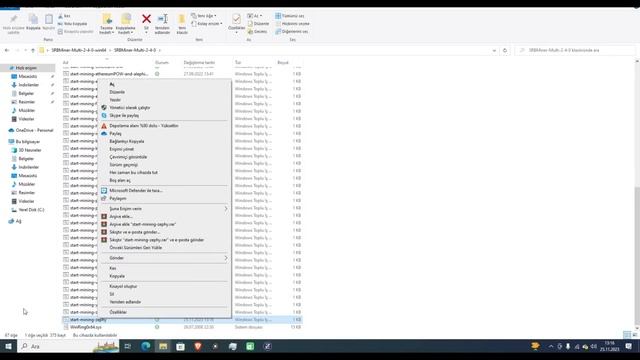Click Kes scissors item in ribbon
This screenshot has height=360, width=640.
point(64,16)
